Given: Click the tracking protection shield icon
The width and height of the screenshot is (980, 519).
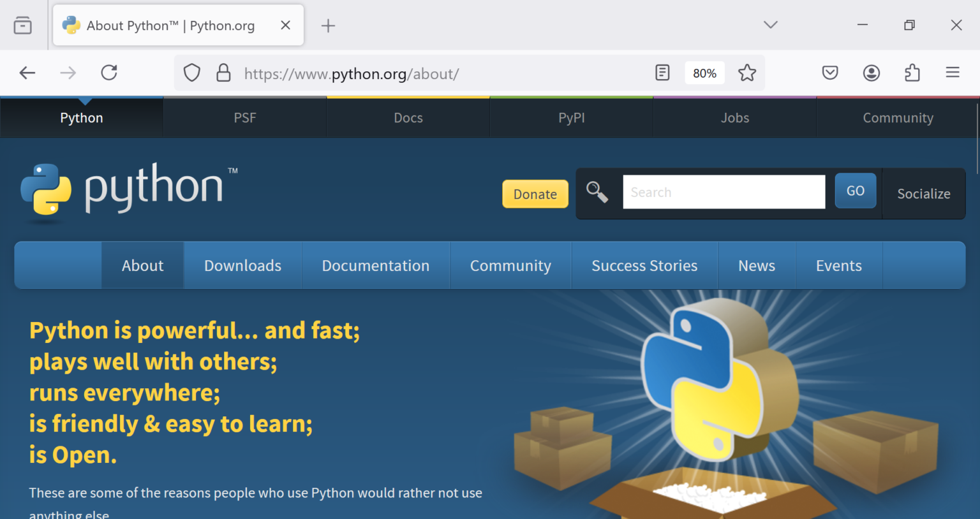Looking at the screenshot, I should tap(191, 73).
